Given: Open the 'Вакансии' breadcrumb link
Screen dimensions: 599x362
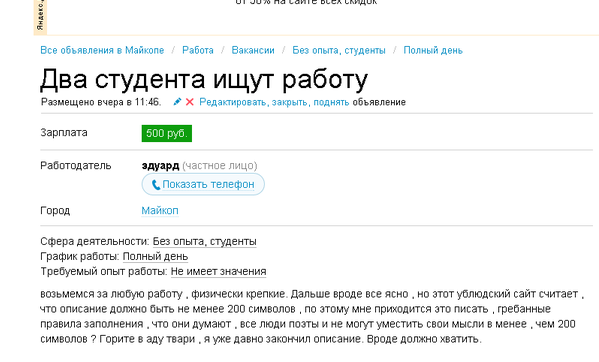Looking at the screenshot, I should coord(253,50).
